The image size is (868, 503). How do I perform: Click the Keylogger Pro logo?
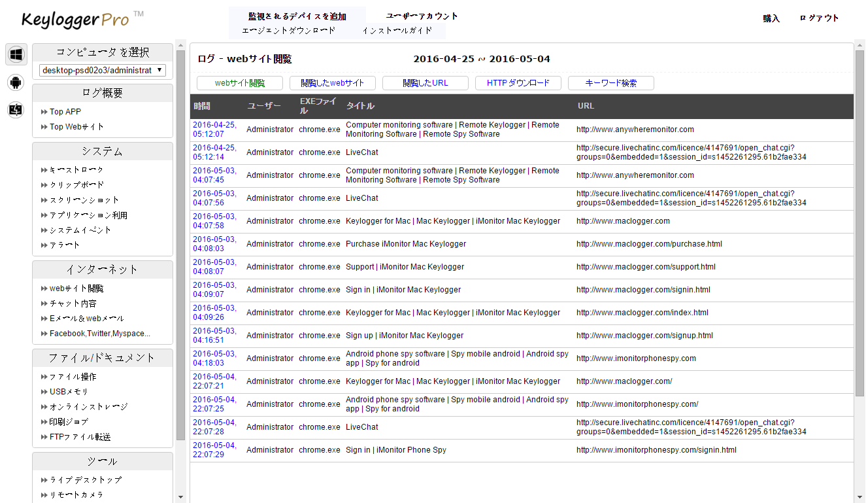83,19
